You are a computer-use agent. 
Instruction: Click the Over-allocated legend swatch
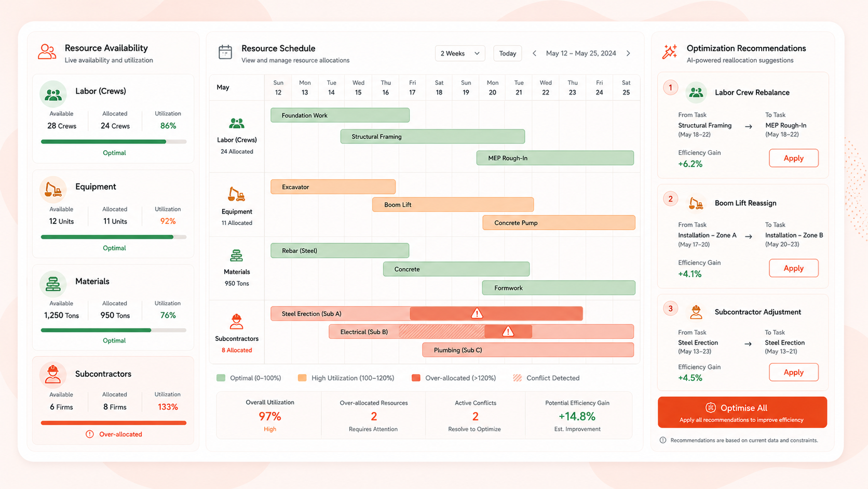[416, 378]
